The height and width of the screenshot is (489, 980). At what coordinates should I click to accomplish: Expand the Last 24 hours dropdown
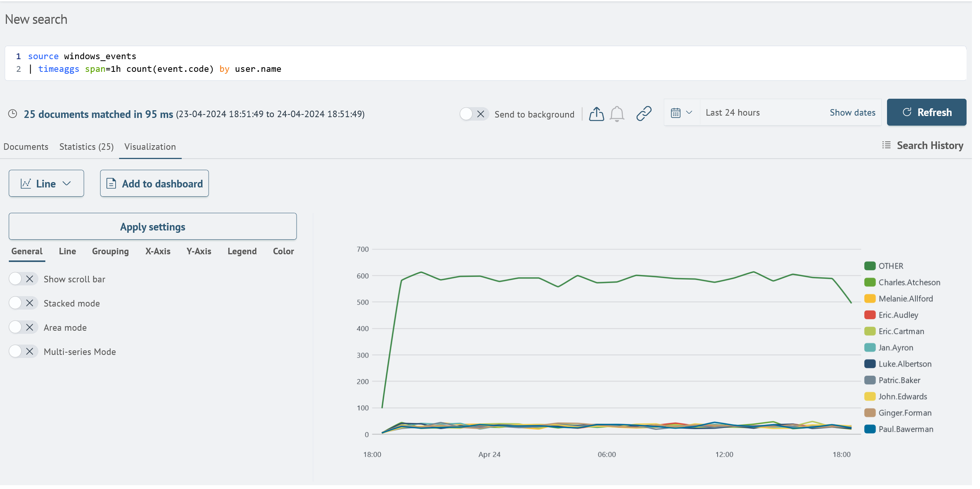pos(681,112)
